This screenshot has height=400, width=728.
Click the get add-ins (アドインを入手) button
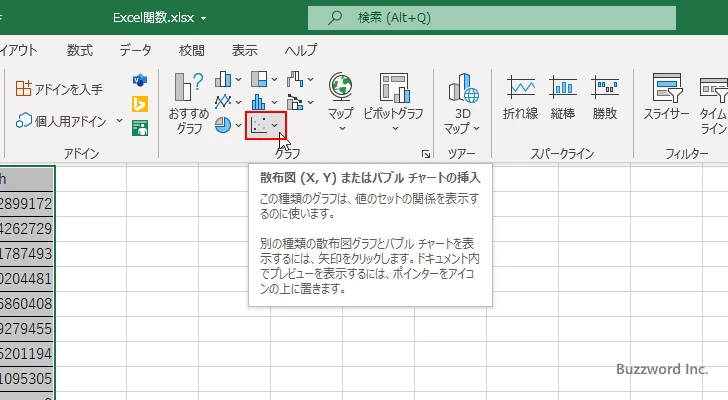60,89
